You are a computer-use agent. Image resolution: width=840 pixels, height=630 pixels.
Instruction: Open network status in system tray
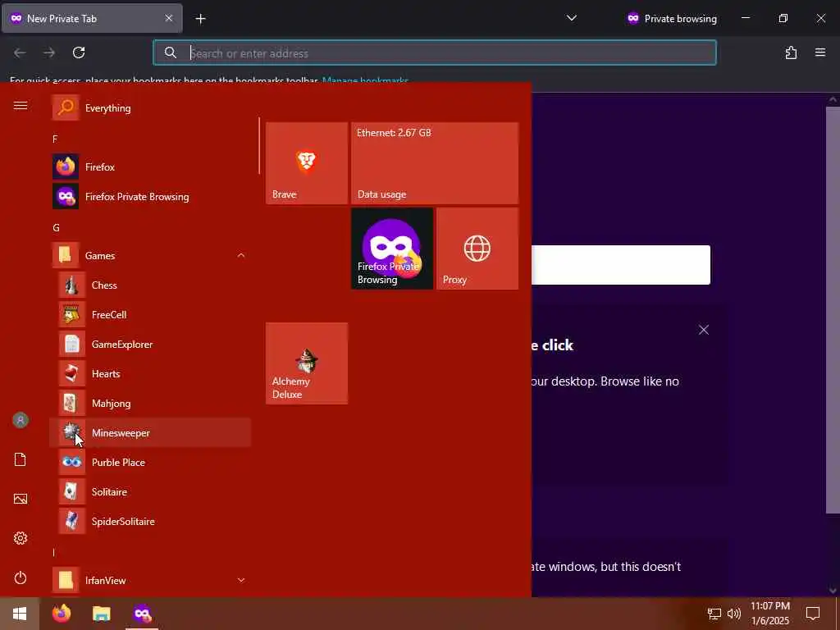(714, 614)
